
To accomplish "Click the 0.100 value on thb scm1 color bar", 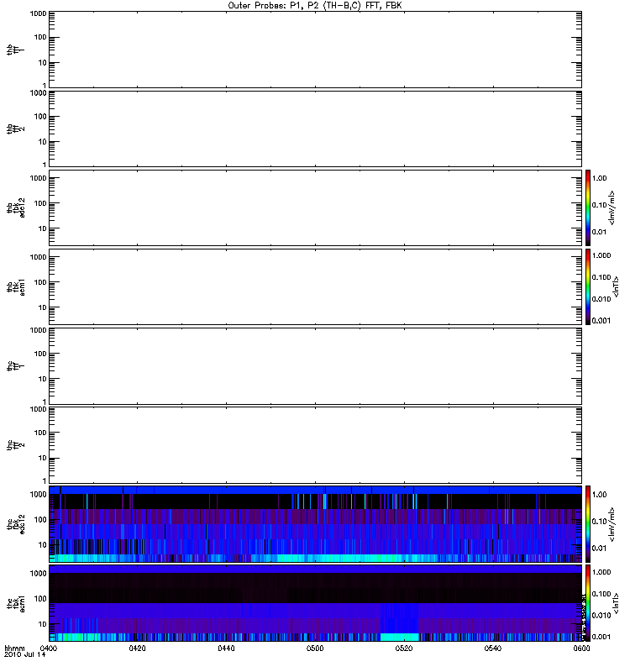I will tap(601, 277).
